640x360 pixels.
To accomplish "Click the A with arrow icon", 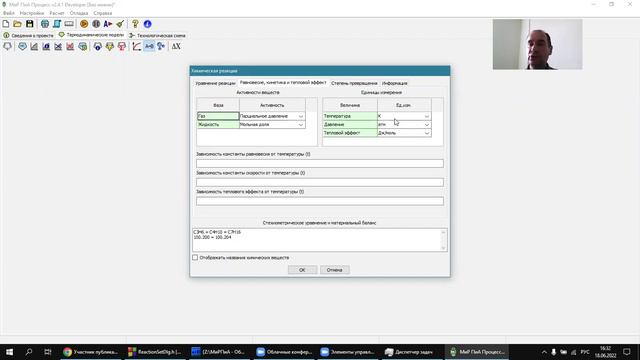I will [x=108, y=24].
